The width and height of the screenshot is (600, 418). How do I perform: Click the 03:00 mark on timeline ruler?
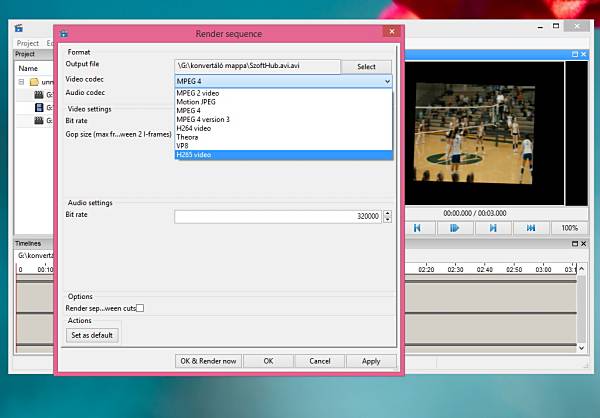[543, 269]
